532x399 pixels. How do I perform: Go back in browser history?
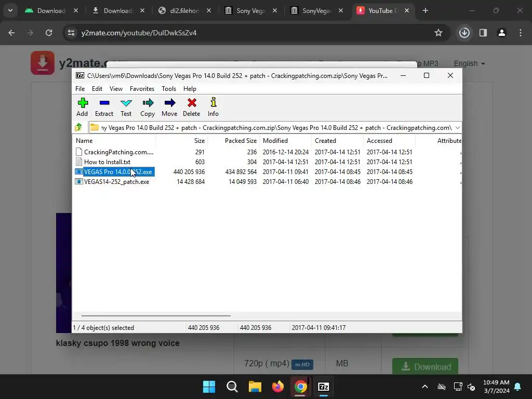click(11, 33)
